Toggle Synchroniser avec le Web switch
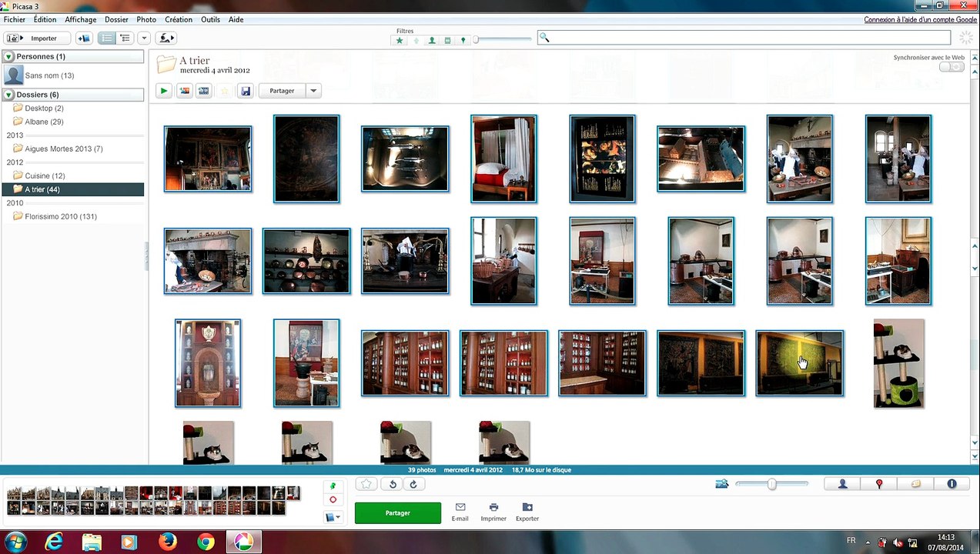Viewport: 980px width, 554px height. click(x=952, y=68)
